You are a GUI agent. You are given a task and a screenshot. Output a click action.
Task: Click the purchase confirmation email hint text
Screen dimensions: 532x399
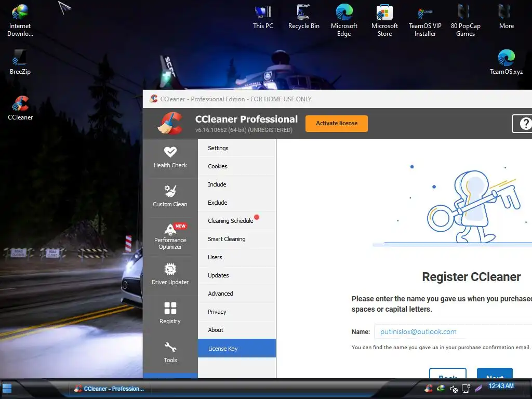(441, 348)
